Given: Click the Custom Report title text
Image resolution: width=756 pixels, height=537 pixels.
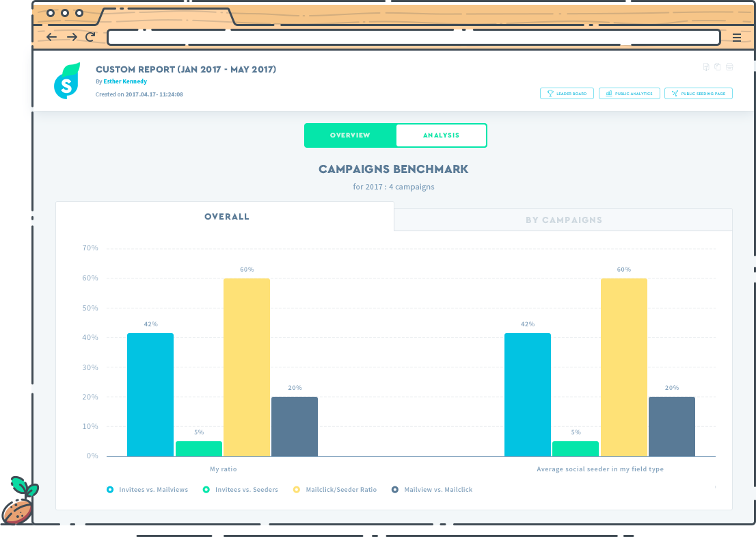Looking at the screenshot, I should [x=186, y=70].
